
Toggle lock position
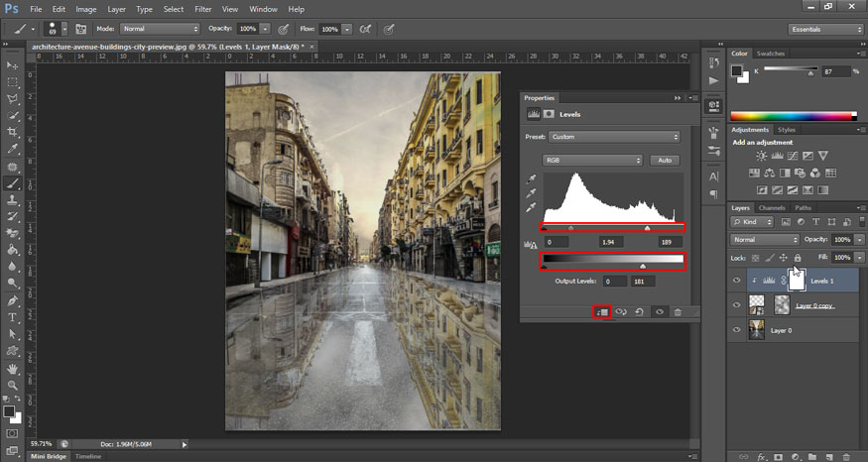coord(784,258)
